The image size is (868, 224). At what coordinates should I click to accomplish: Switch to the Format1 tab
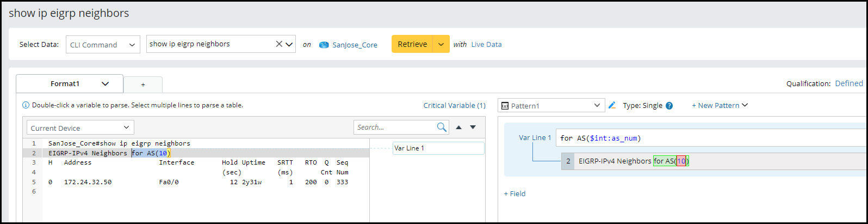click(65, 84)
